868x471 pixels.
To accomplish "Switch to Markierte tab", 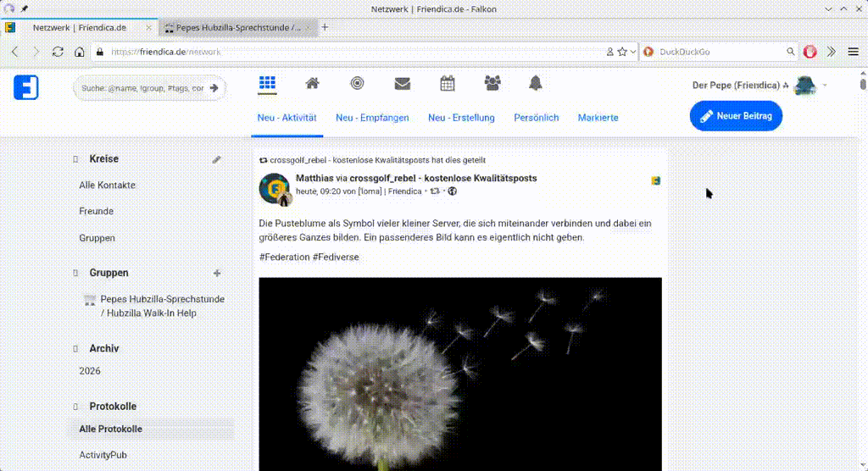I will click(x=598, y=118).
